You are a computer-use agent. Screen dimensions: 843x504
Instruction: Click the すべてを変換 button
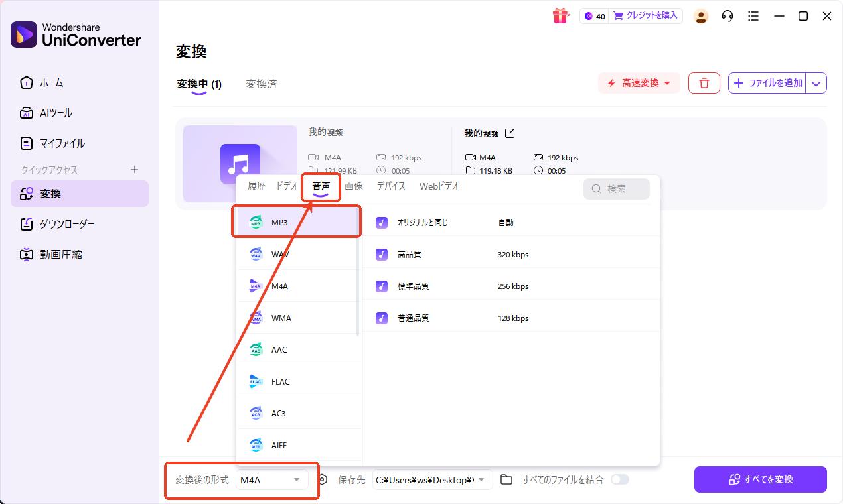click(x=760, y=479)
